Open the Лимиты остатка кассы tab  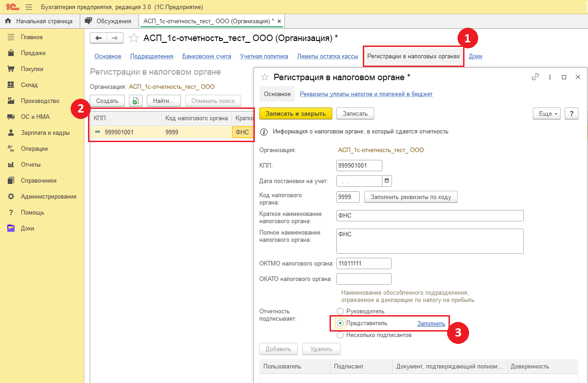[x=327, y=56]
